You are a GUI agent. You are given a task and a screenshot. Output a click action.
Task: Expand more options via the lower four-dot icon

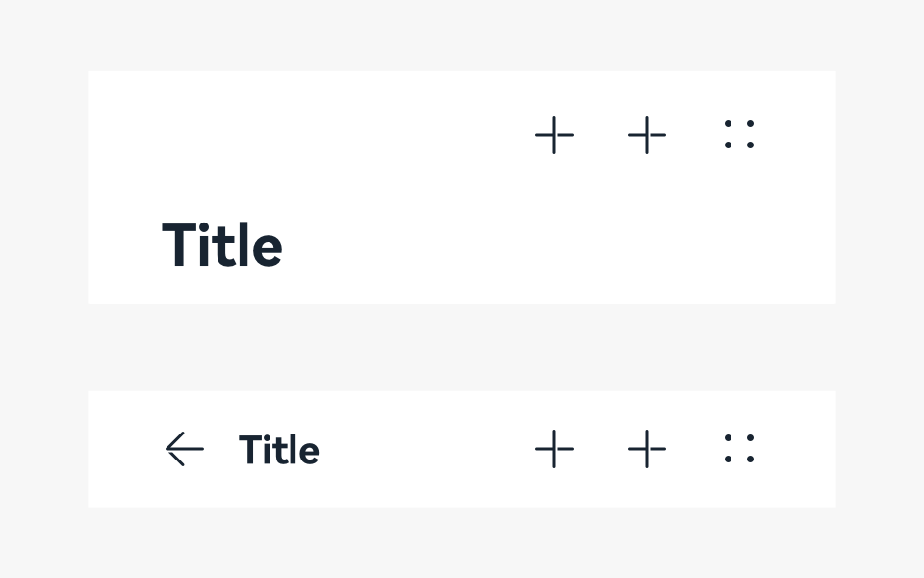(739, 449)
